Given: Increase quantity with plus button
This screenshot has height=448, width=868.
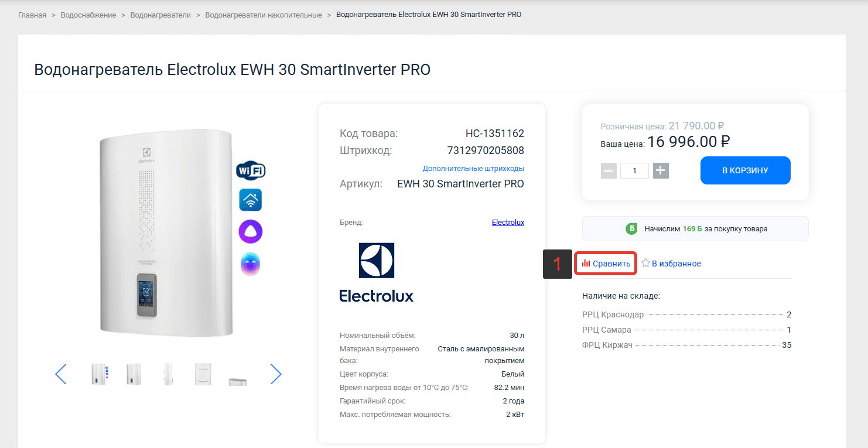Looking at the screenshot, I should click(661, 171).
